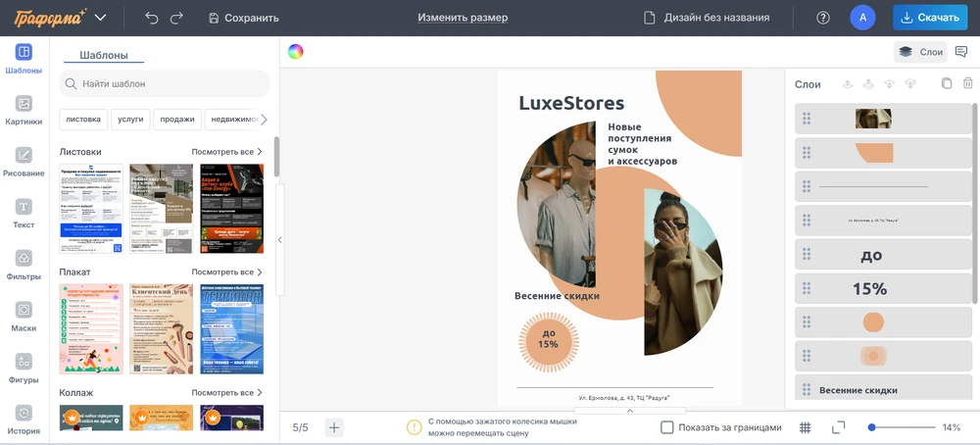This screenshot has height=445, width=980.
Task: Expand the Графорама logo dropdown chevron
Action: 101,18
